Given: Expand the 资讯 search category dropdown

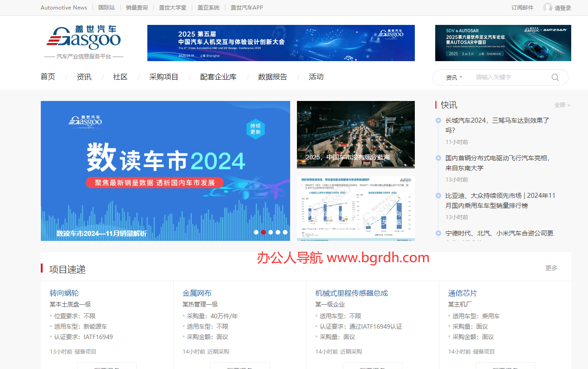Looking at the screenshot, I should [x=454, y=77].
